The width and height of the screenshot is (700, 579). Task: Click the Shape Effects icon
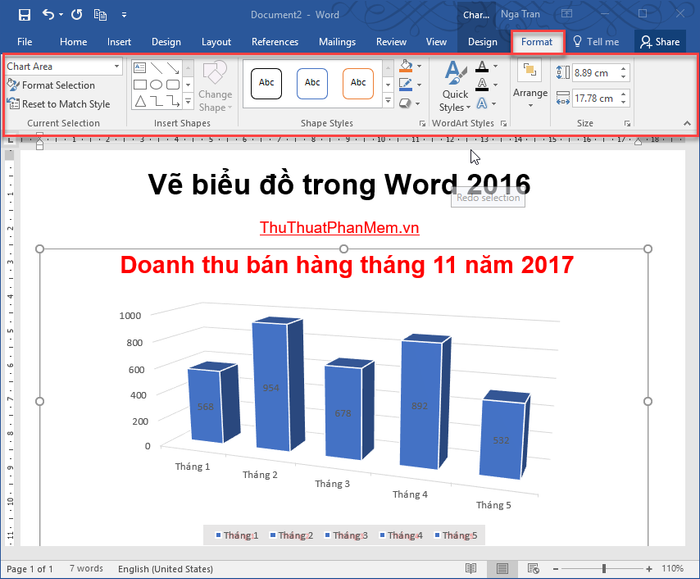(405, 104)
